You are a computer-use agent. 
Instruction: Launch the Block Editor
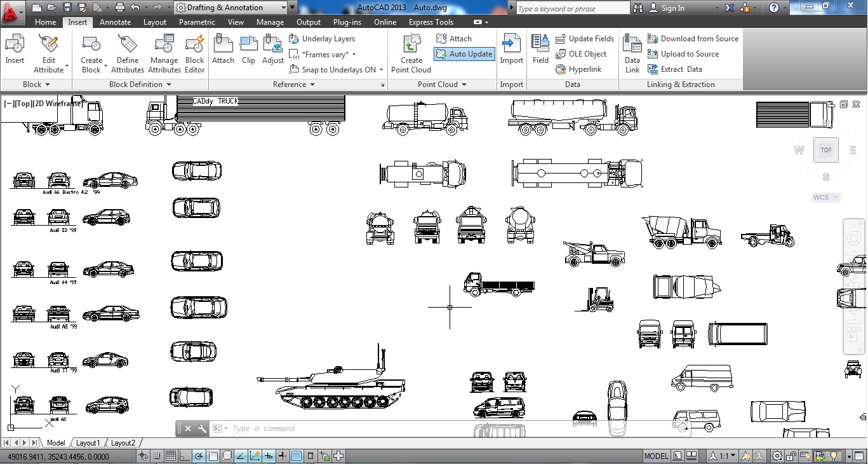pyautogui.click(x=195, y=54)
